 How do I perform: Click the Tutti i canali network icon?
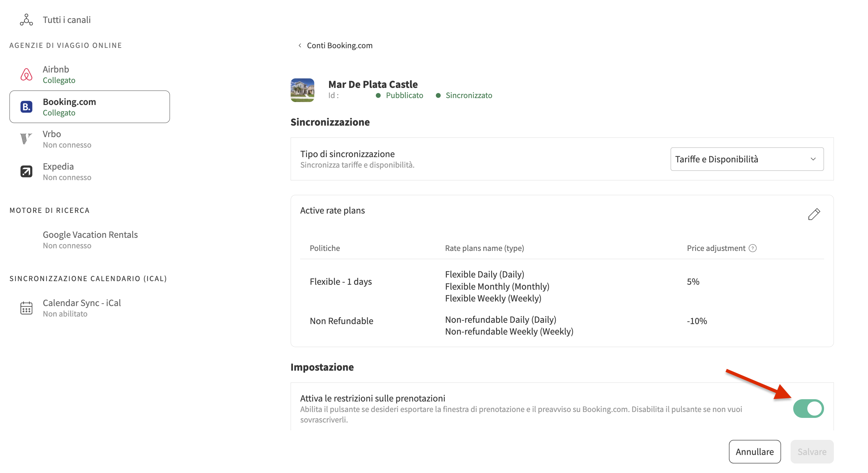[x=26, y=20]
